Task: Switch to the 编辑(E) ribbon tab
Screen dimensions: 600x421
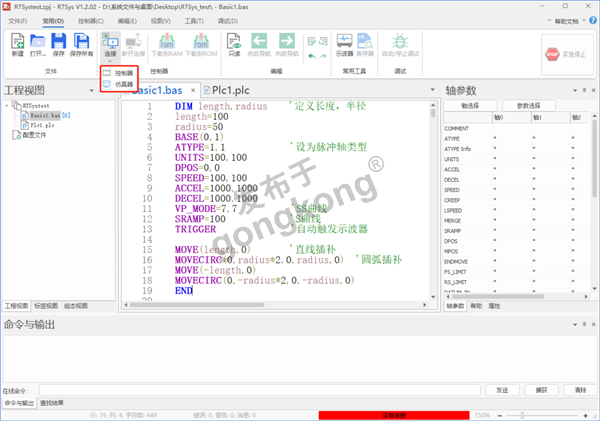Action: (127, 21)
